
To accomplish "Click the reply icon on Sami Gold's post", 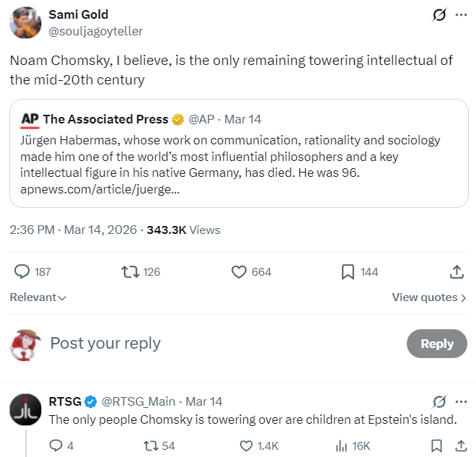I will [x=22, y=271].
